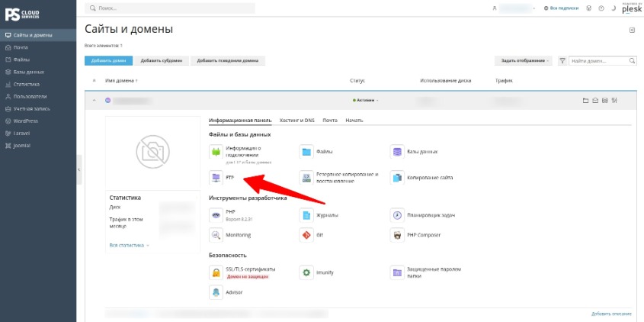Viewport: 644px width, 322px height.
Task: Click the magnifier in domain search box
Action: [633, 61]
